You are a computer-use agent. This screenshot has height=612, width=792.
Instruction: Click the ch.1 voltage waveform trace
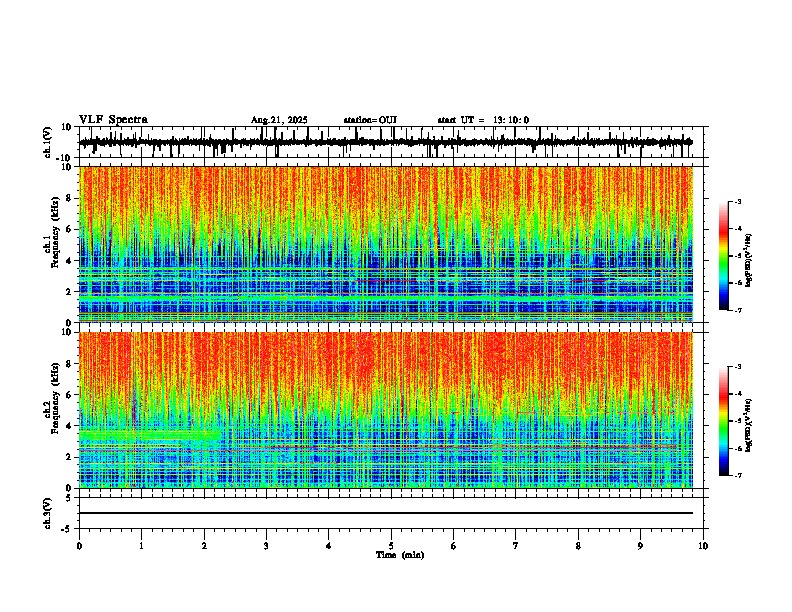386,142
